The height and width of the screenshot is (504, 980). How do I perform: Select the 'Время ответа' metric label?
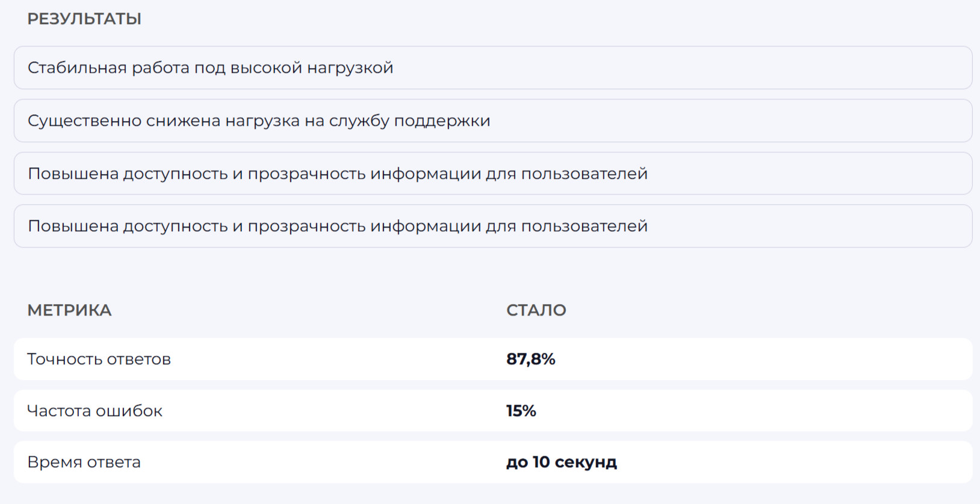point(84,462)
